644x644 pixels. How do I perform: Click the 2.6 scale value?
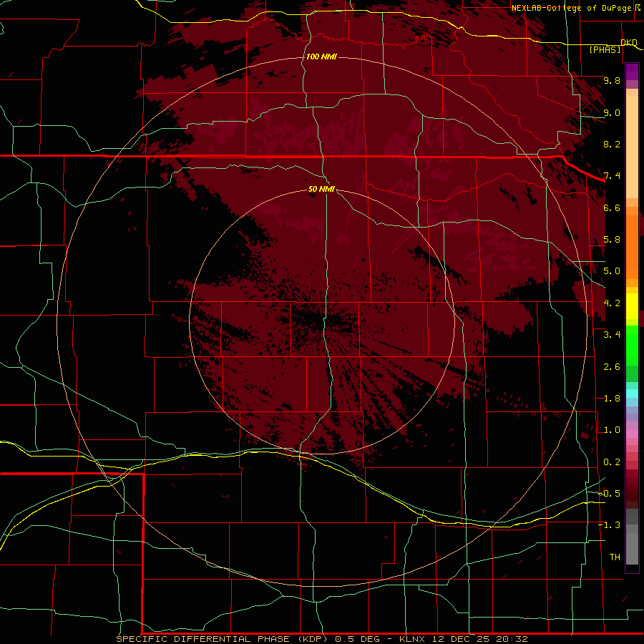point(612,367)
